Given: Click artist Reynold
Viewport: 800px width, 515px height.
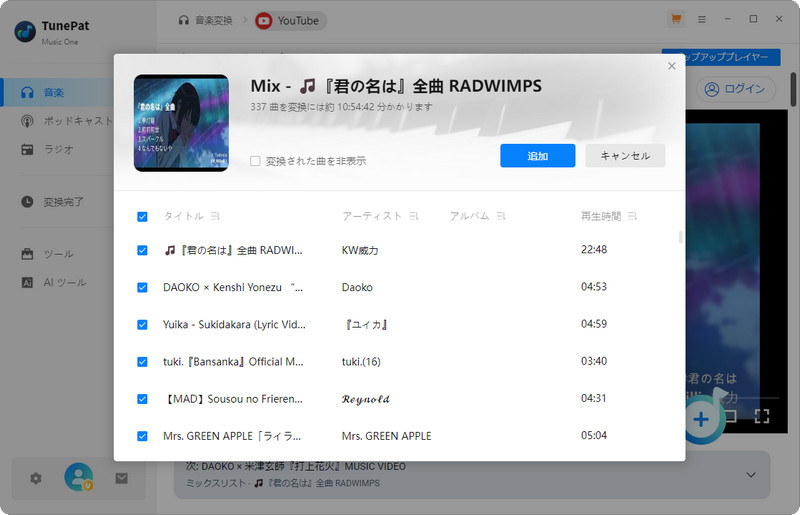Looking at the screenshot, I should [x=366, y=399].
